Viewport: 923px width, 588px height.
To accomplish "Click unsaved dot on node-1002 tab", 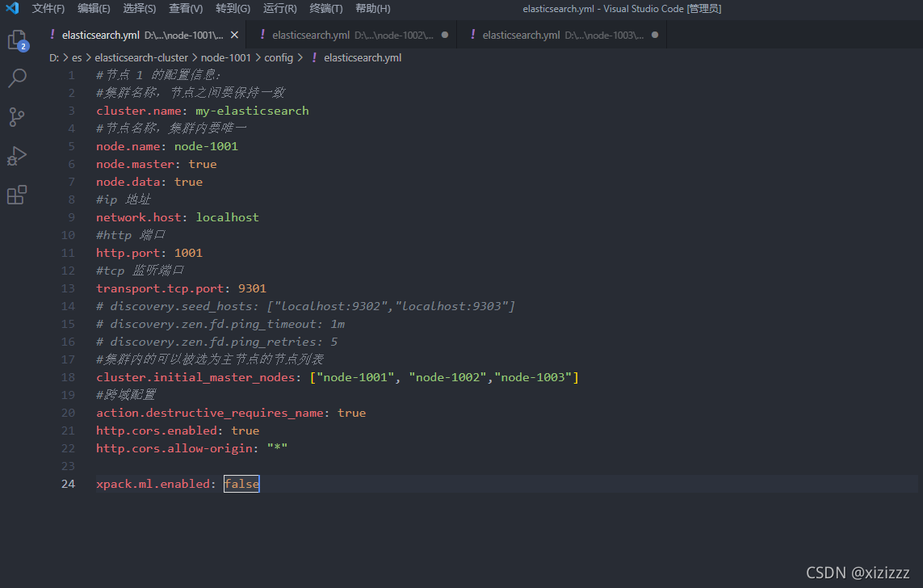I will click(x=444, y=36).
